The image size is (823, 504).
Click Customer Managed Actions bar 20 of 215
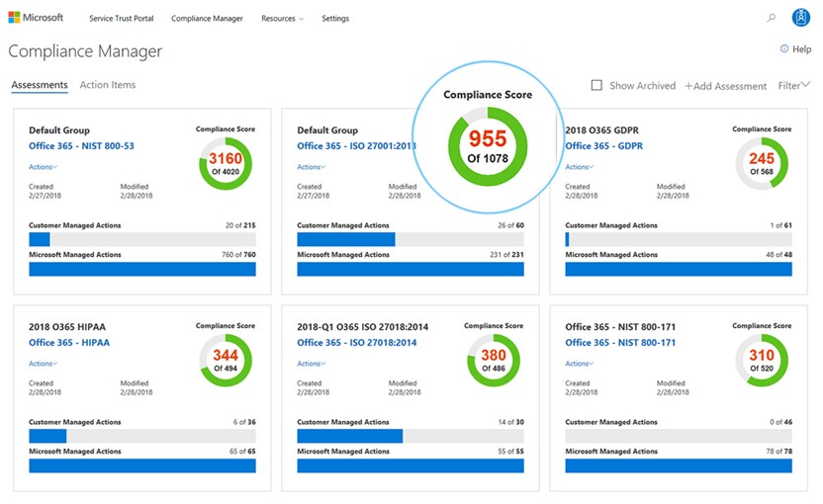tap(142, 239)
